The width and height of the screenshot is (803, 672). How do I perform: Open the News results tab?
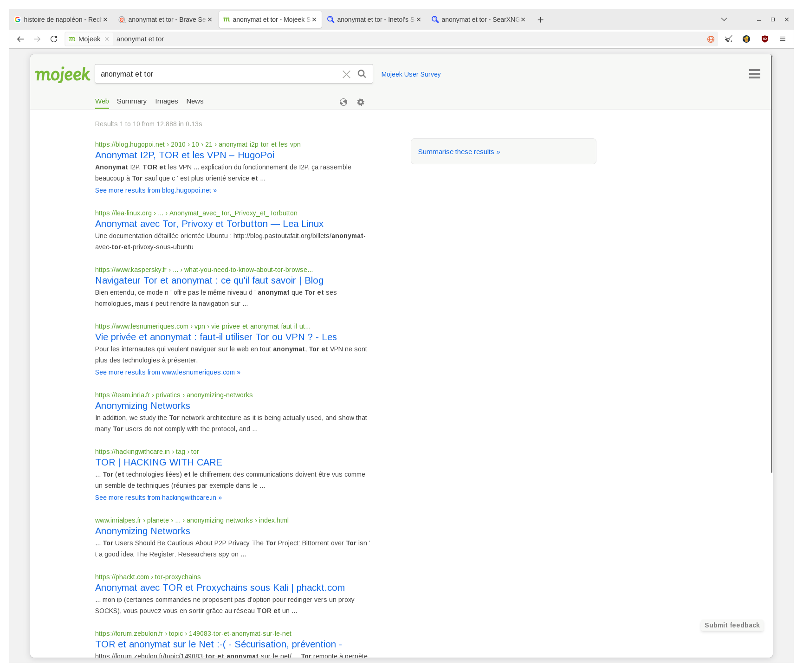[195, 101]
